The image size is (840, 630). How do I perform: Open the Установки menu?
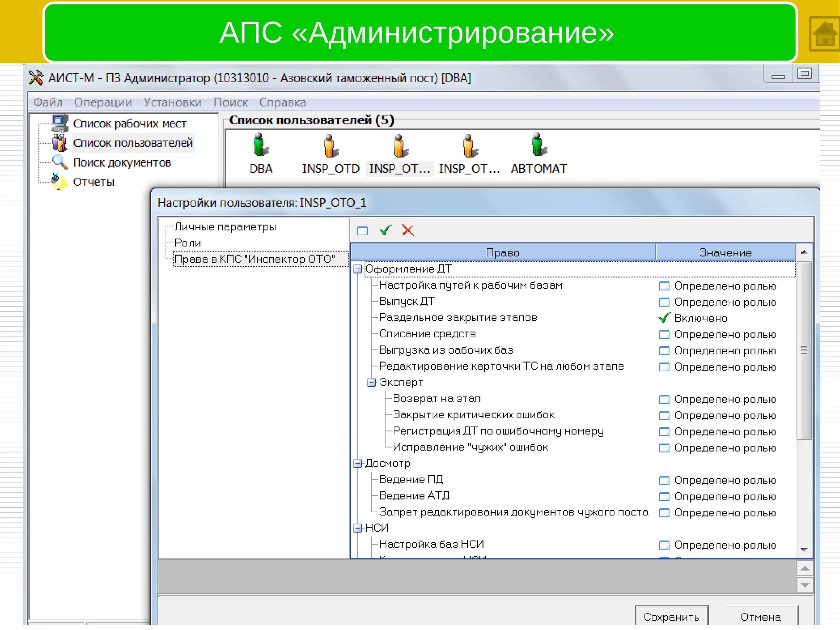click(x=172, y=102)
